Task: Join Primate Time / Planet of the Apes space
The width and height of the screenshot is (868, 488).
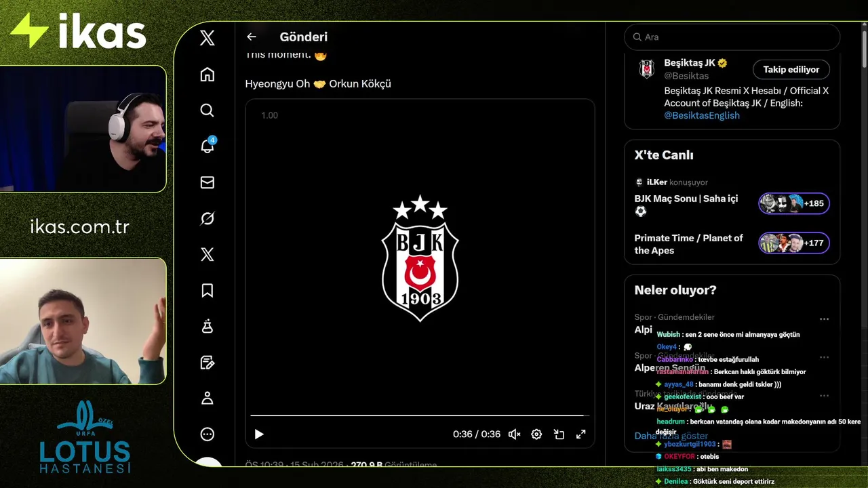Action: point(689,244)
